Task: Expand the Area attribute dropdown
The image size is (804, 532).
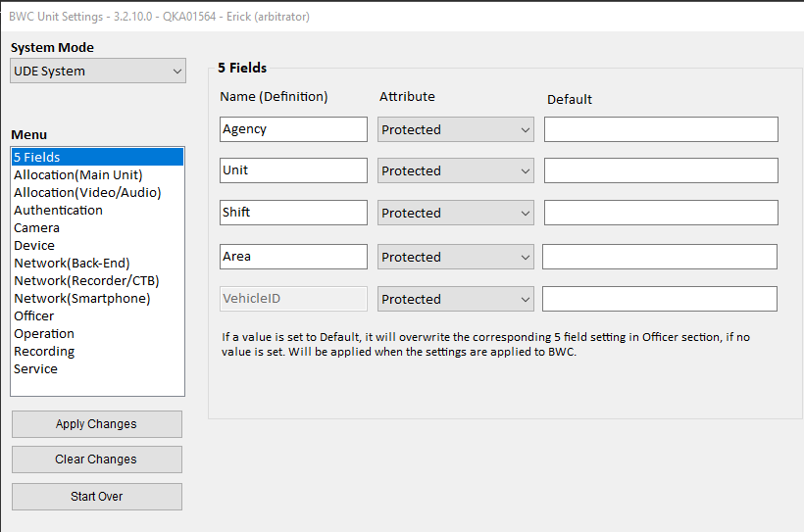Action: [455, 257]
